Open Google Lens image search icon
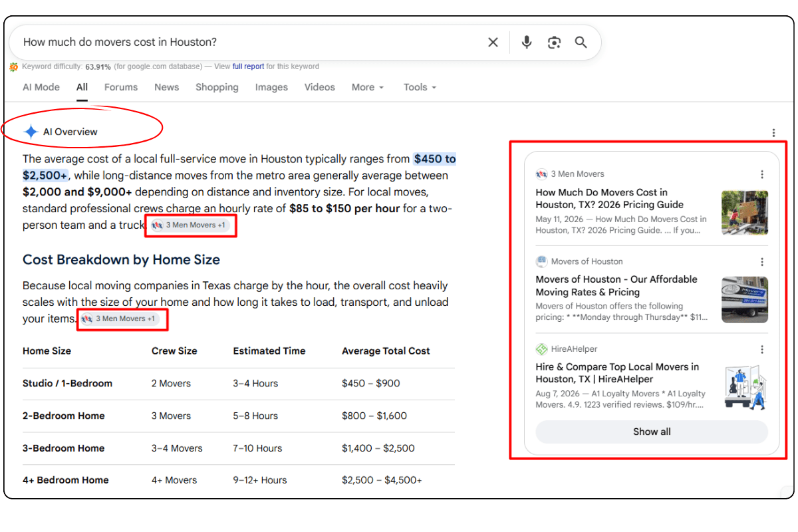798x532 pixels. pos(554,43)
